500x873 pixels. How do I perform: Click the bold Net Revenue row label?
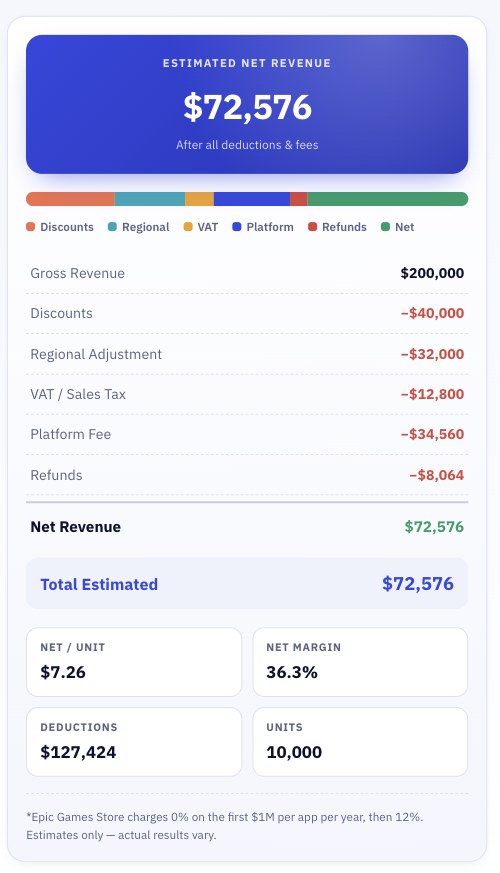tap(76, 527)
